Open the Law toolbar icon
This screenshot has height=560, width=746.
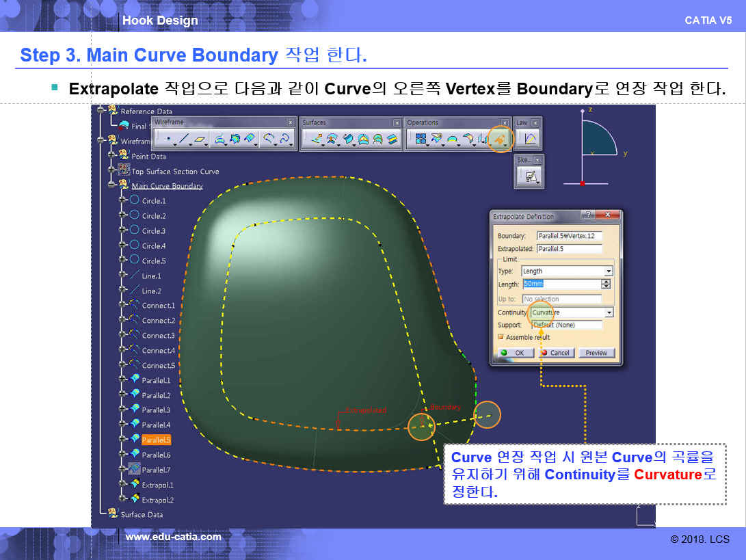click(x=530, y=139)
